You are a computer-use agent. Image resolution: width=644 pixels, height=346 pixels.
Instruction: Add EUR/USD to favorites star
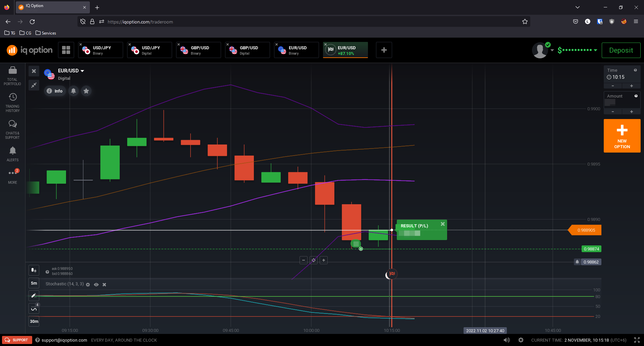[x=86, y=91]
